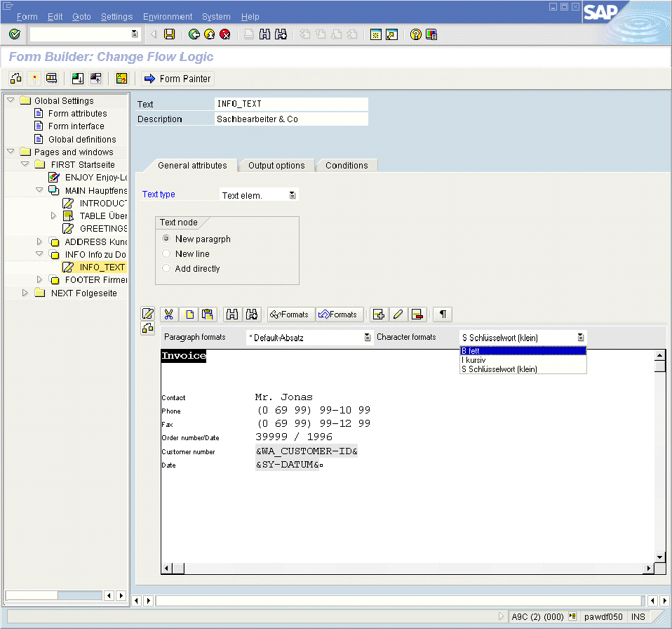Expand the TABLE node
Image resolution: width=672 pixels, height=629 pixels.
coord(53,216)
